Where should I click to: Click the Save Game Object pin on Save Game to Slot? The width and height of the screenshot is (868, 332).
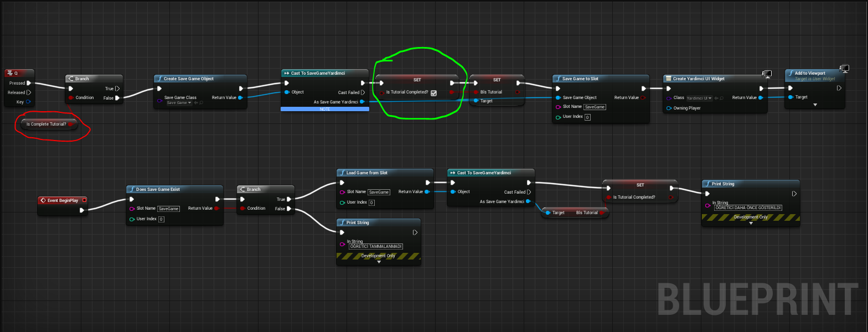[x=558, y=97]
